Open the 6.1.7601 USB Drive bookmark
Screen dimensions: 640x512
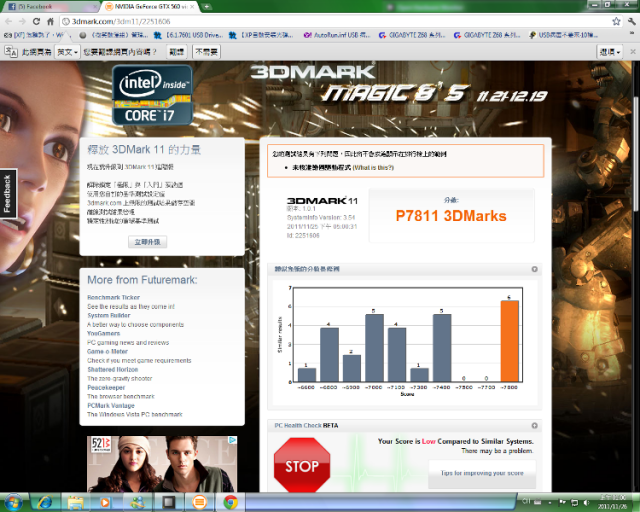(189, 36)
